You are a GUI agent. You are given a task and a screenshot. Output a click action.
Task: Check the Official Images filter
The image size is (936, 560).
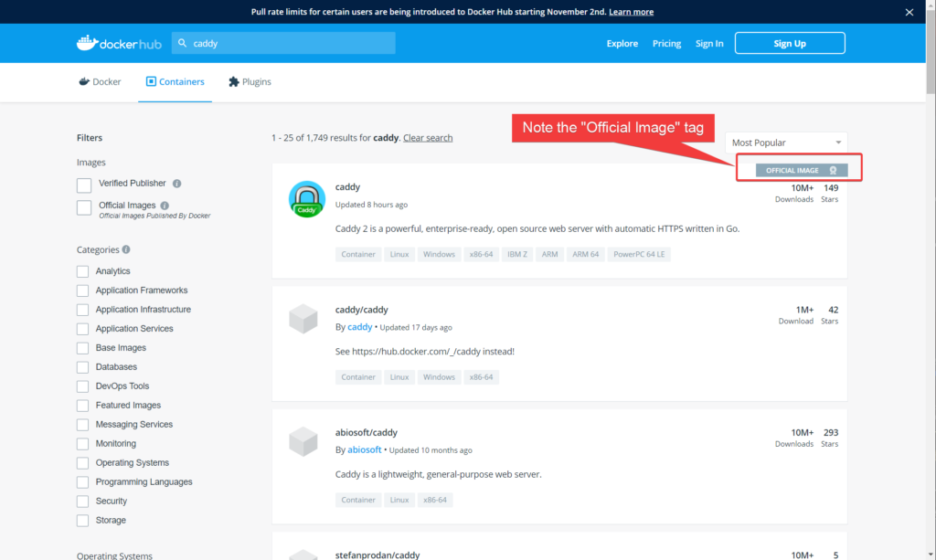coord(83,207)
